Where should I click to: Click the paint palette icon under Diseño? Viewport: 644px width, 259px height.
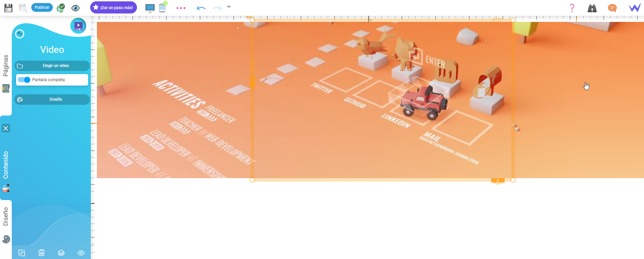tap(6, 239)
